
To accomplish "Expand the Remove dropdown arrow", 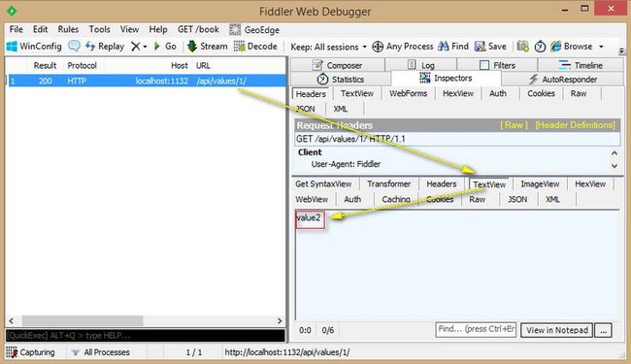I will pyautogui.click(x=145, y=47).
